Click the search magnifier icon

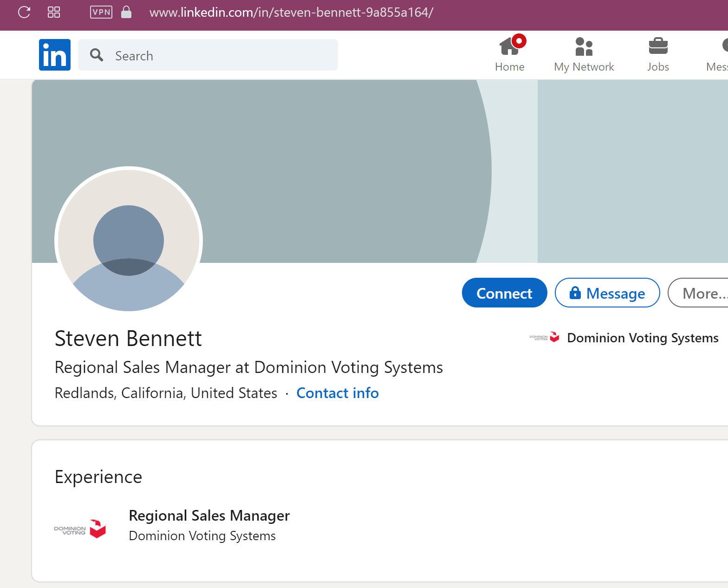coord(97,55)
